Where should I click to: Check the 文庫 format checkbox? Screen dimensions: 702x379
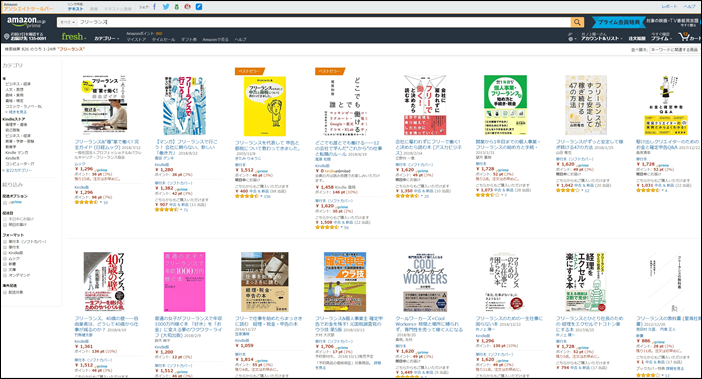click(5, 270)
